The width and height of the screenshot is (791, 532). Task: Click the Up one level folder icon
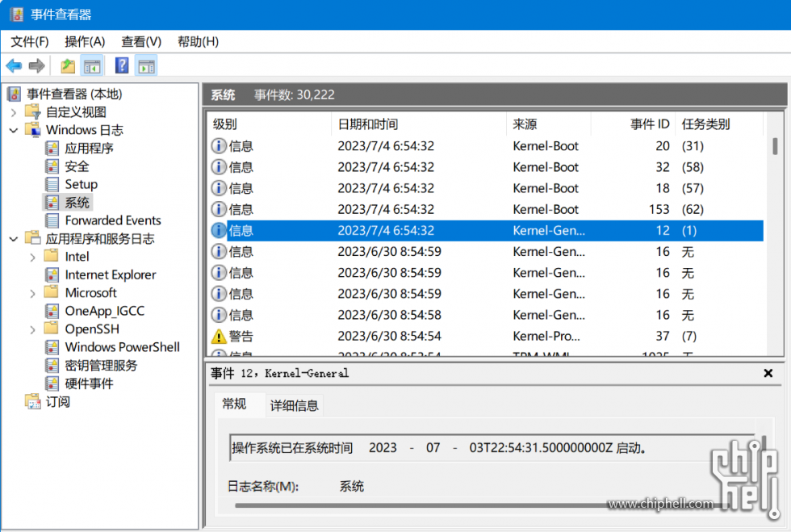coord(68,65)
